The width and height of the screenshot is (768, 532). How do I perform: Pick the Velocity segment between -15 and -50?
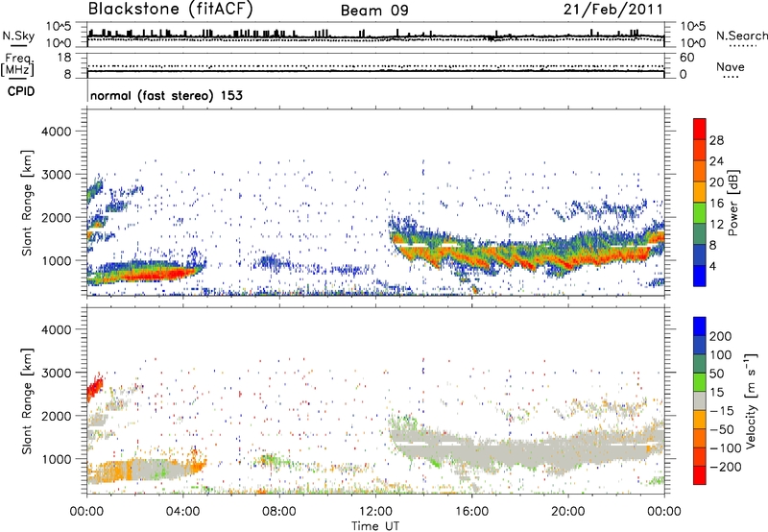tap(700, 420)
